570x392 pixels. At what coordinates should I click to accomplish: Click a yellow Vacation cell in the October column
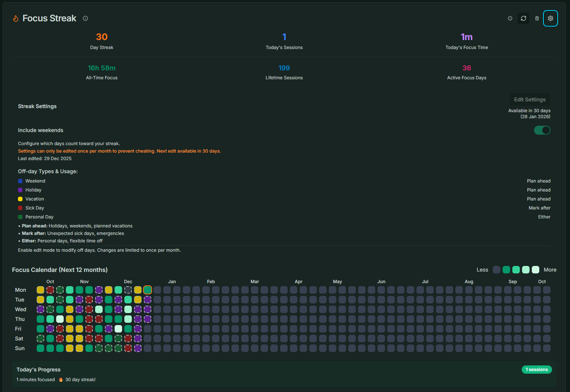click(40, 290)
